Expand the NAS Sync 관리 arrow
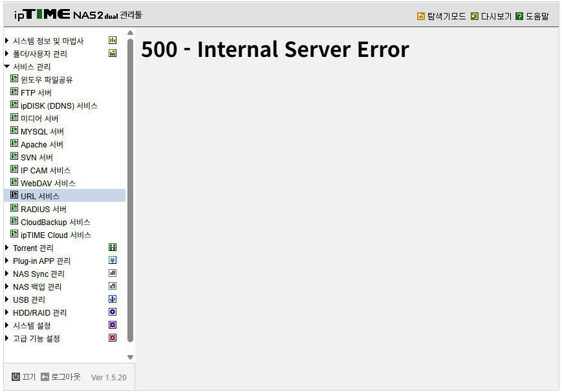 [7, 273]
